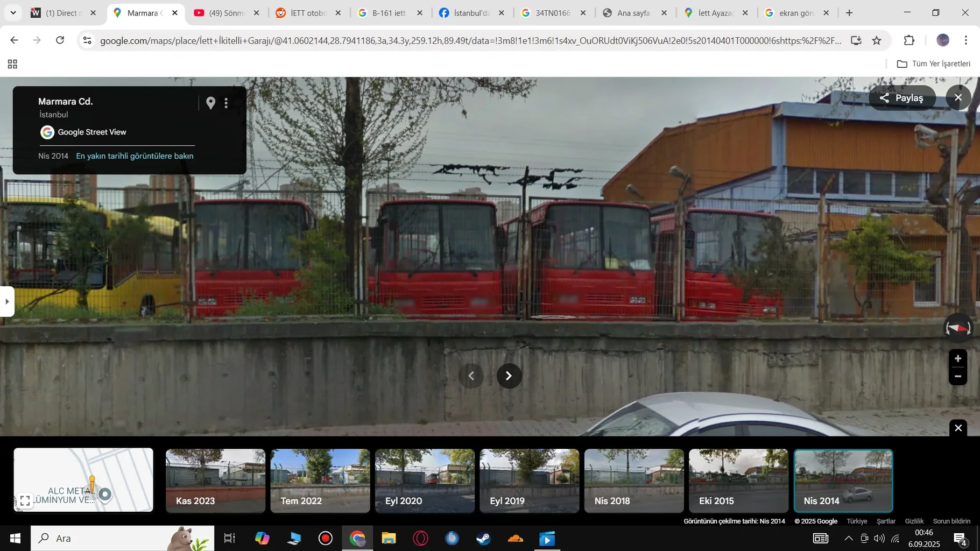Open "En yakın tarihli görüntülere bakın" link
The width and height of the screenshot is (980, 551).
click(134, 156)
